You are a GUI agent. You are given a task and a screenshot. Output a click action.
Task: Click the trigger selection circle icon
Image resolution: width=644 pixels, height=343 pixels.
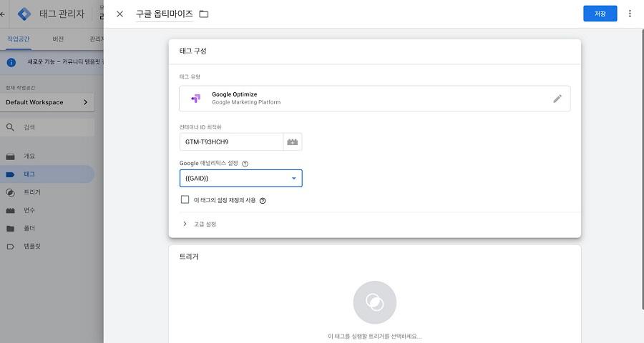[374, 302]
